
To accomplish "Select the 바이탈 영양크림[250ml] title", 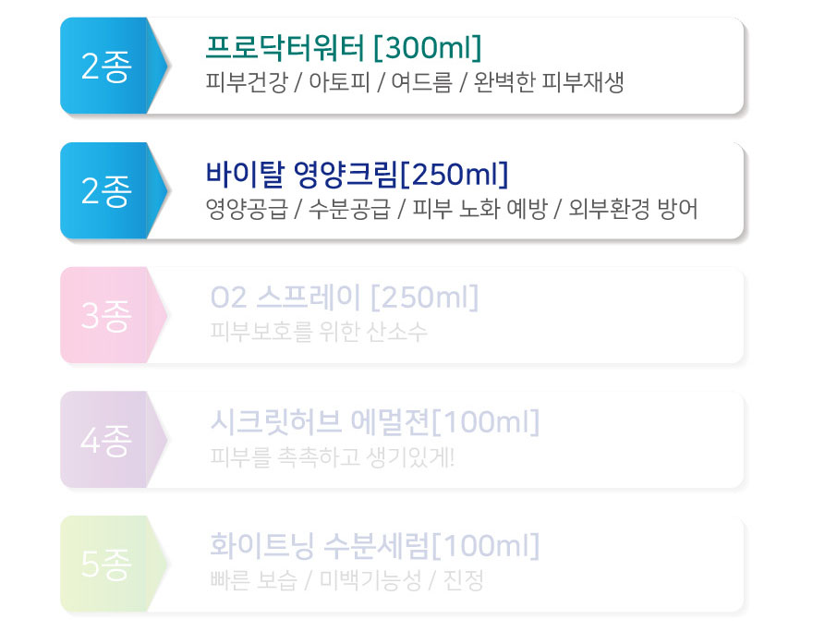I will [x=357, y=174].
